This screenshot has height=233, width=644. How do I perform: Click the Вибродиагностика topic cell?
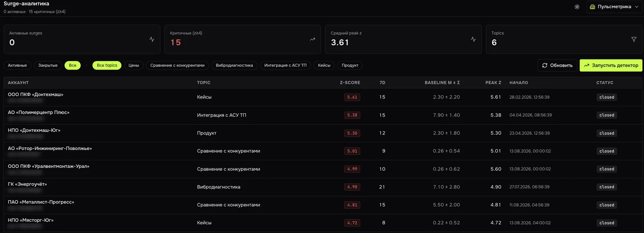(x=219, y=187)
